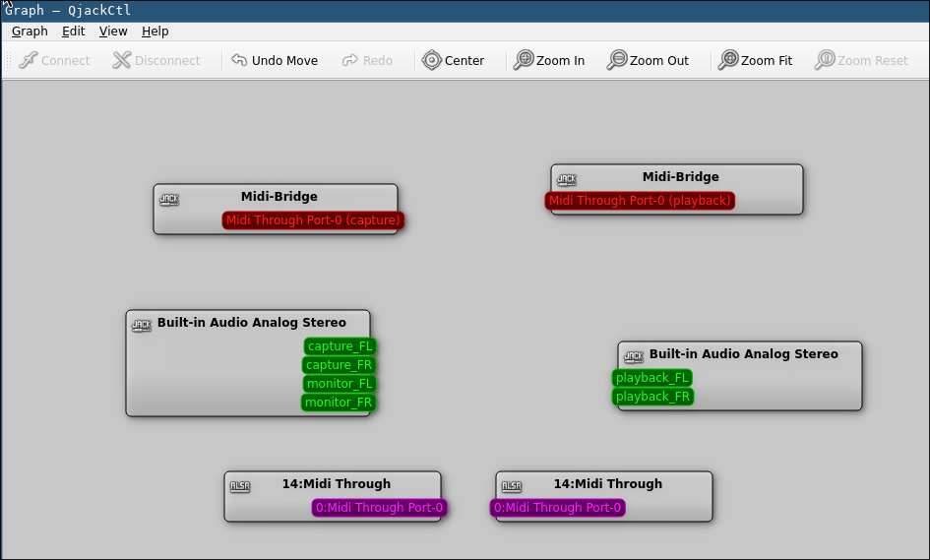Click the Zoom Fit toolbar button label
930x560 pixels.
[767, 61]
